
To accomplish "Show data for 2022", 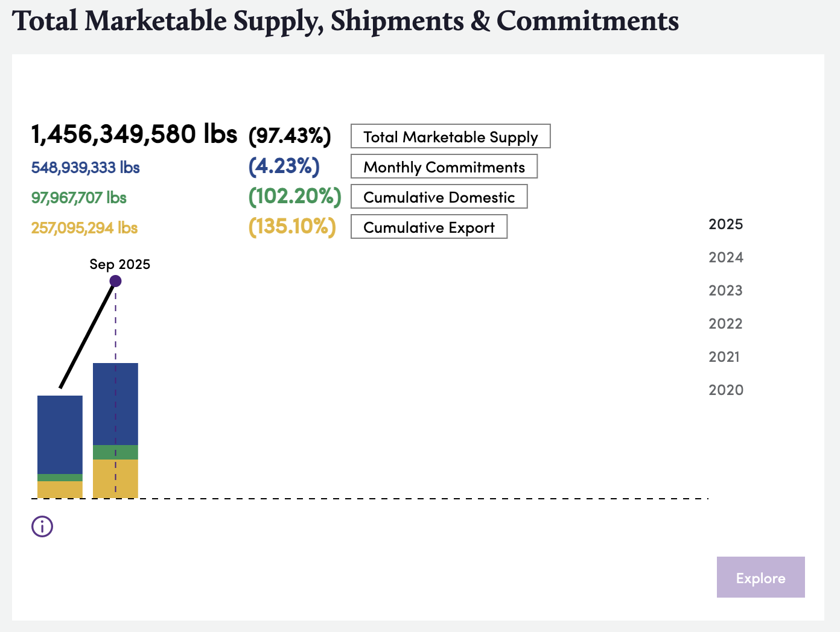I will click(x=725, y=324).
